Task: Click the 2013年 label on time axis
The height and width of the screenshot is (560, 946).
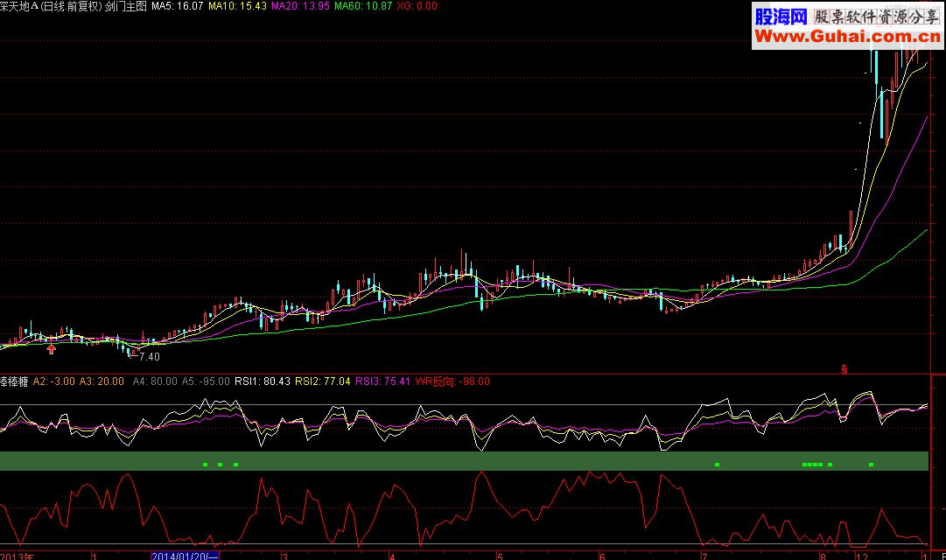Action: tap(17, 556)
